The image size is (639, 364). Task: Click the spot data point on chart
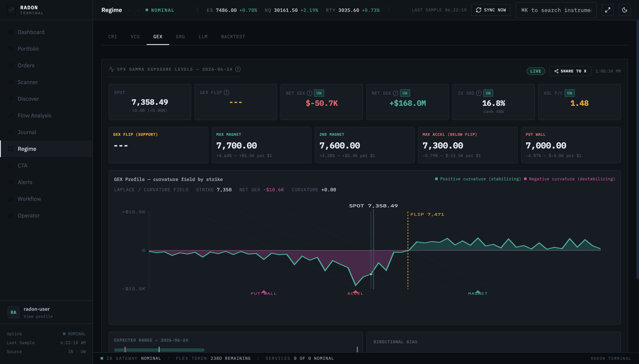371,274
